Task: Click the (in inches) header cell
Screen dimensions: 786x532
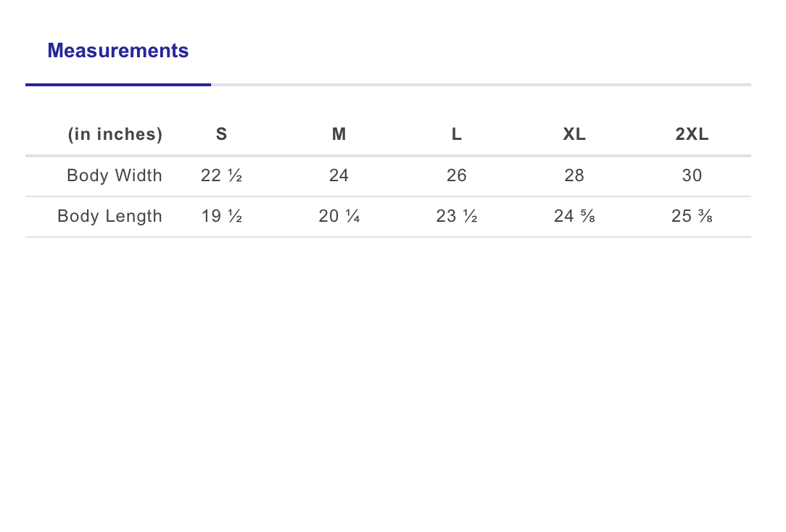Action: pyautogui.click(x=115, y=134)
